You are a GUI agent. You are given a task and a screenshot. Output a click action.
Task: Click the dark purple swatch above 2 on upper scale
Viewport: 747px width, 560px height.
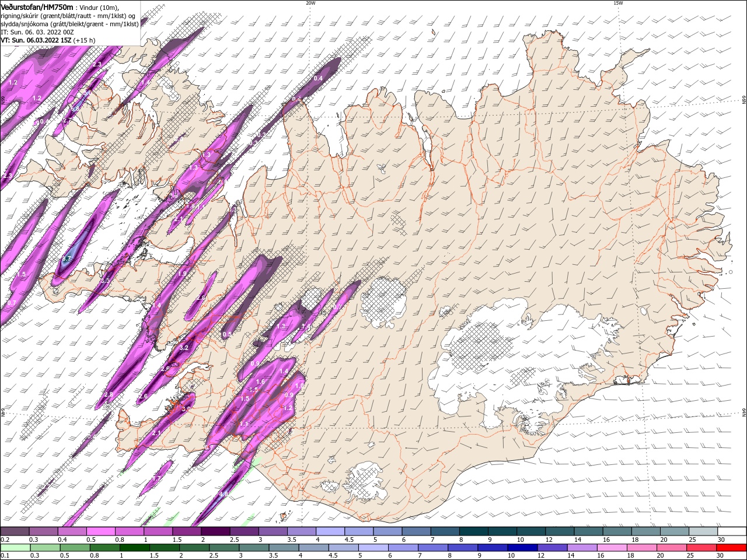click(215, 531)
